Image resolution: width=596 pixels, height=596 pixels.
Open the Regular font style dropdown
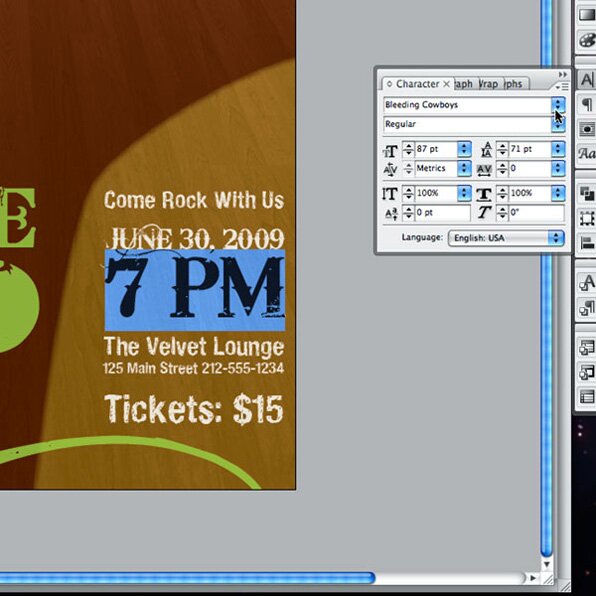558,125
